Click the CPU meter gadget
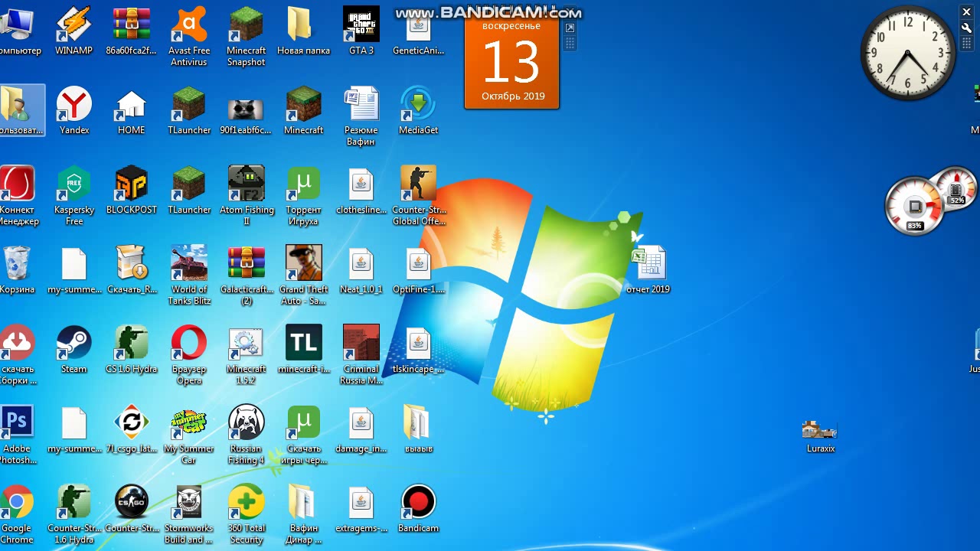This screenshot has width=980, height=551. (931, 202)
